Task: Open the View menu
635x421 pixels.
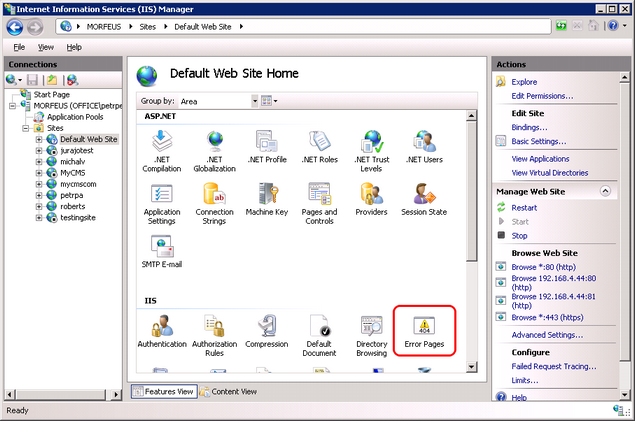Action: click(46, 47)
